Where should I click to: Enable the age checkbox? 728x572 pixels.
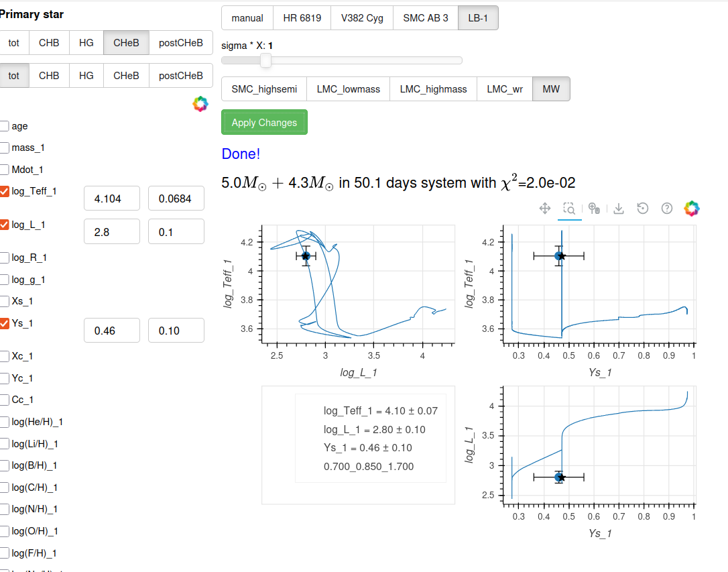pyautogui.click(x=5, y=126)
